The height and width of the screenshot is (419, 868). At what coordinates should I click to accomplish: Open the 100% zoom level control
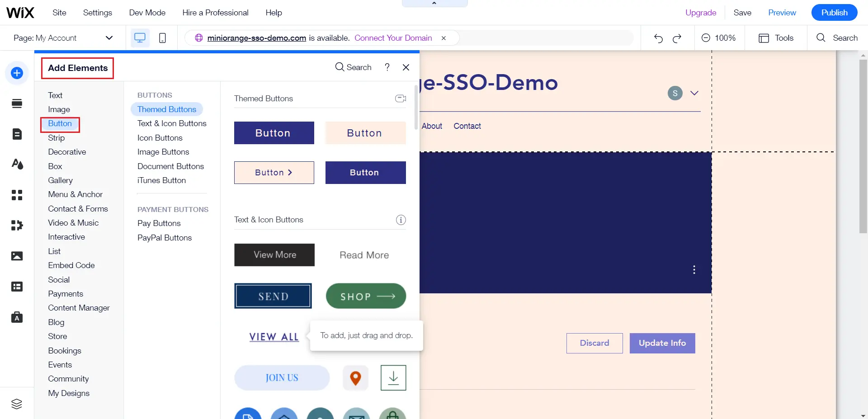click(719, 38)
